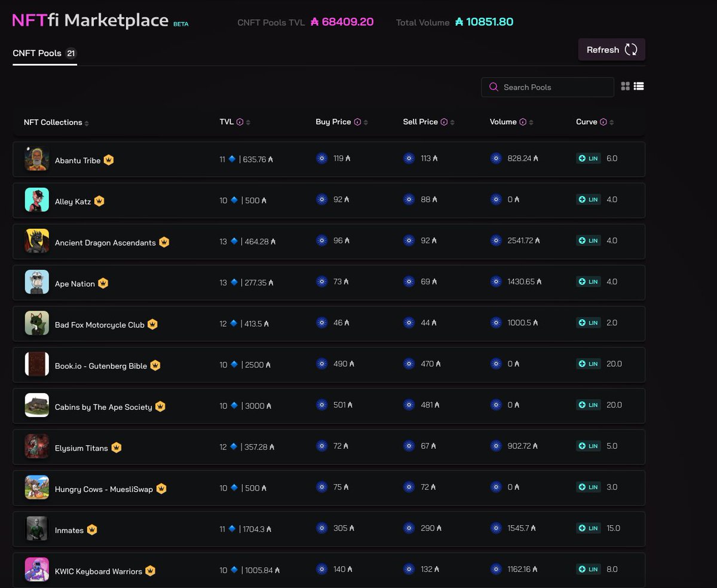Click the NFTfi Marketplace logo title
The width and height of the screenshot is (717, 588).
pos(90,20)
